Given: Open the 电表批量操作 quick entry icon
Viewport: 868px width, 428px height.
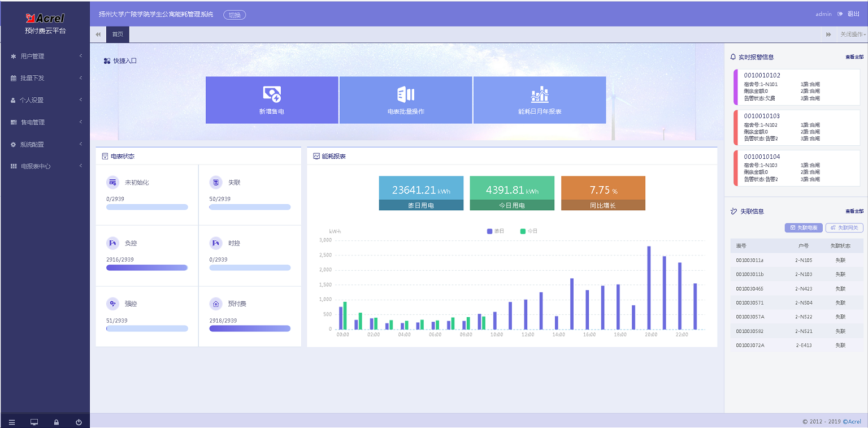Looking at the screenshot, I should coord(406,94).
